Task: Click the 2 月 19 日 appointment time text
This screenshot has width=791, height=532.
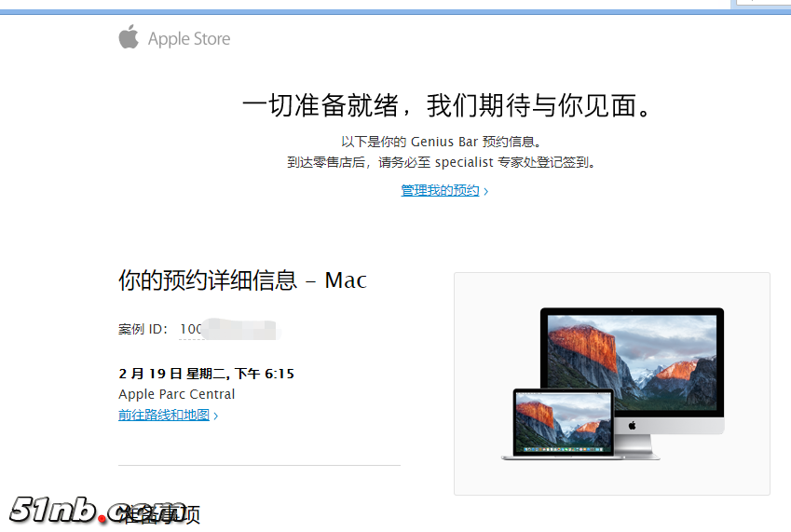Action: (206, 374)
